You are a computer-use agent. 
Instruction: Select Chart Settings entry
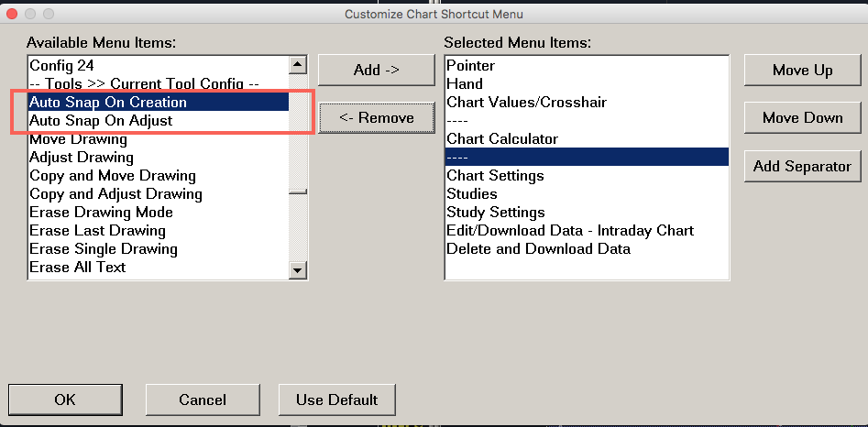point(587,175)
